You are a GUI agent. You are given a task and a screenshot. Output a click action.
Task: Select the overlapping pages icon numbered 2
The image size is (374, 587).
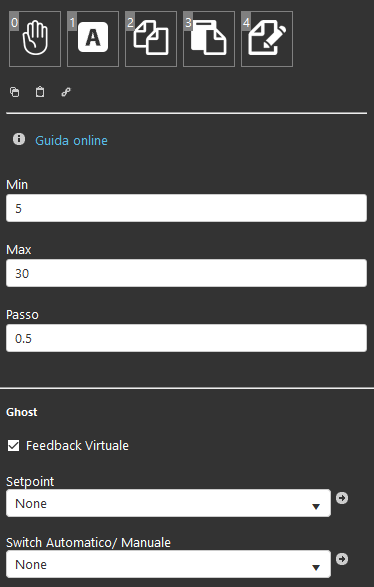[x=151, y=39]
